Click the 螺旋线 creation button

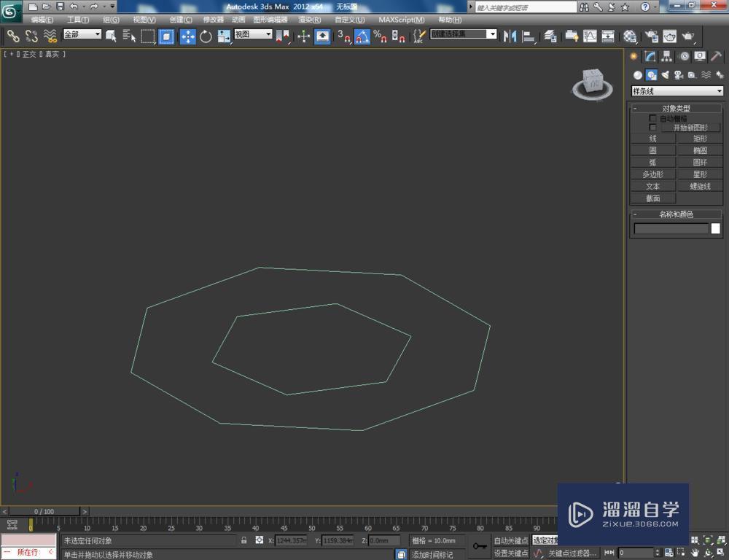(x=700, y=186)
